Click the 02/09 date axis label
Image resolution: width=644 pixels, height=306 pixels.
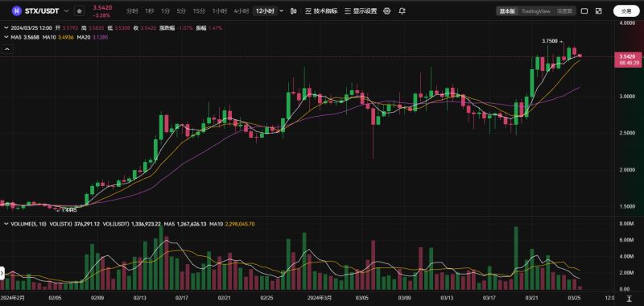(x=97, y=297)
